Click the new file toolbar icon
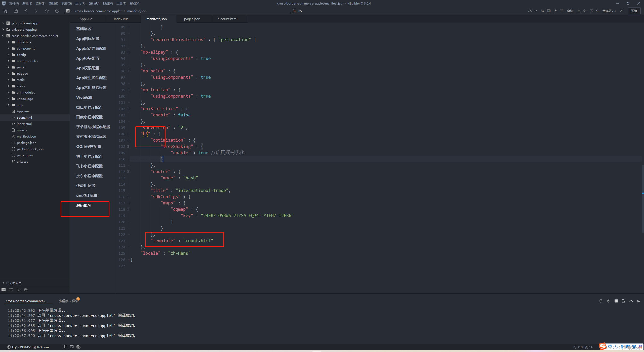The height and width of the screenshot is (352, 644). coord(6,11)
